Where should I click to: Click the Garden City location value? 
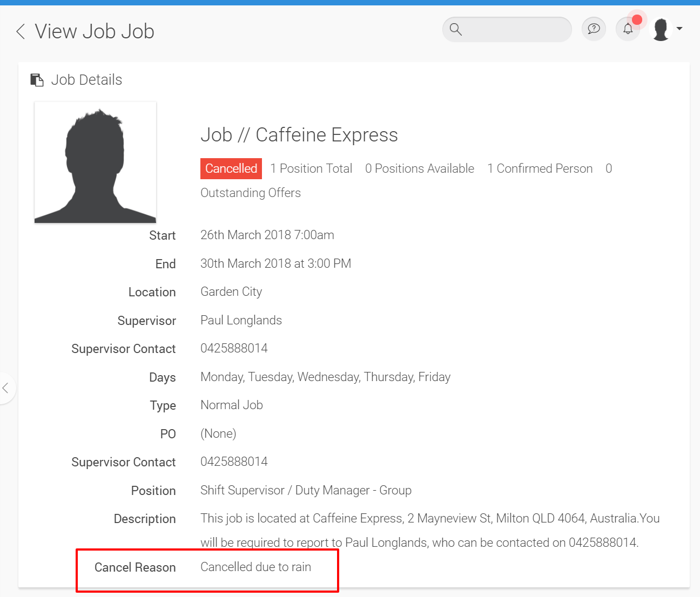point(231,291)
